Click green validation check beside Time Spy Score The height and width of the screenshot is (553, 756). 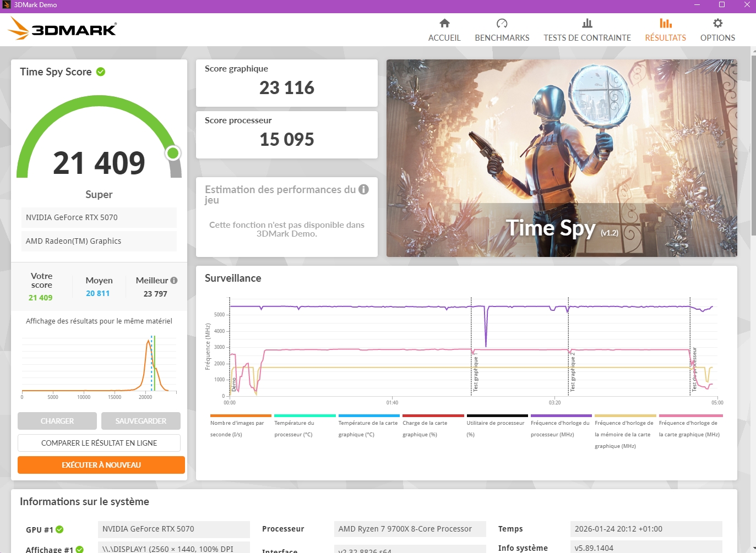pos(101,72)
